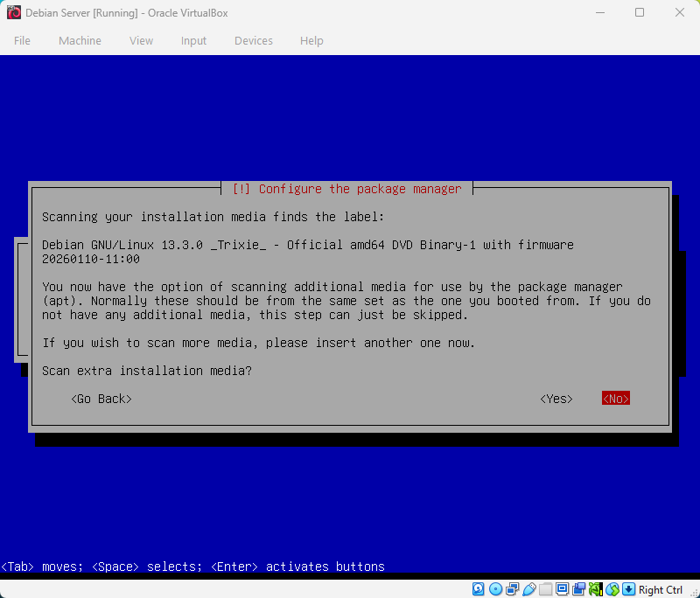This screenshot has height=598, width=700.
Task: Click the hard disk activity status icon
Action: [478, 589]
